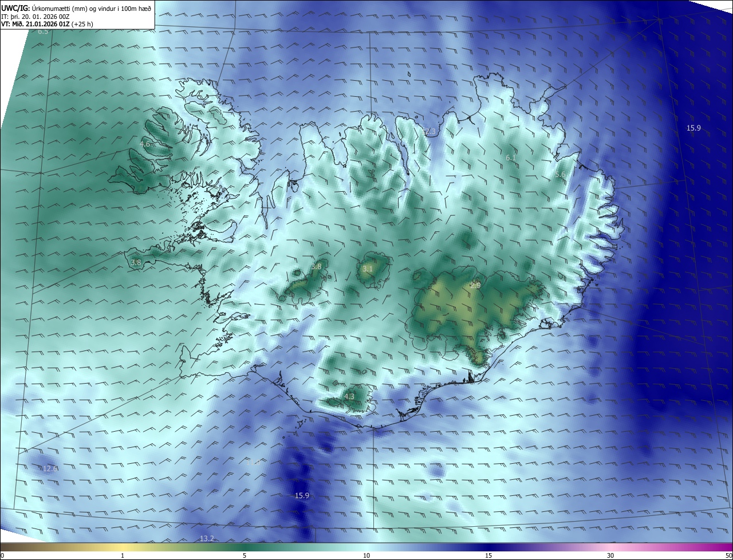
Task: Click the 3.8 value on the Snæfellsnes peninsula
Action: 136,262
